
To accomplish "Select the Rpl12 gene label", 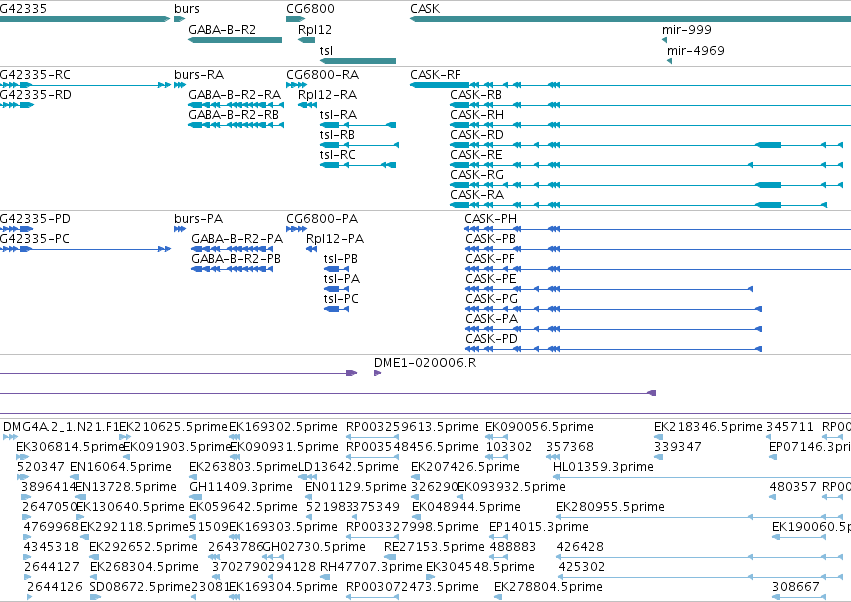I will tap(315, 30).
